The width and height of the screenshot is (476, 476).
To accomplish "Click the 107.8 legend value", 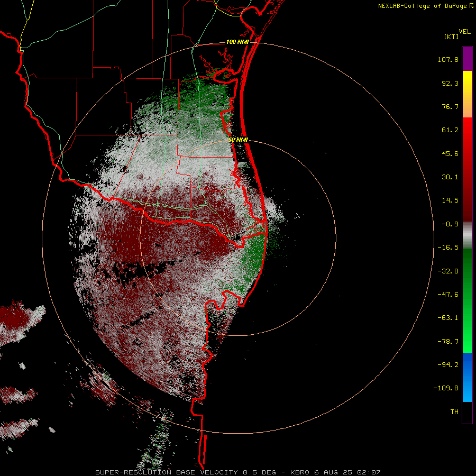I will point(448,59).
